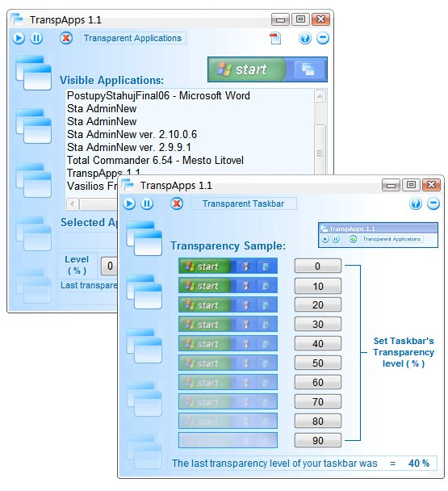This screenshot has width=448, height=491.
Task: Click Transparent Taskbar title label
Action: (x=243, y=204)
